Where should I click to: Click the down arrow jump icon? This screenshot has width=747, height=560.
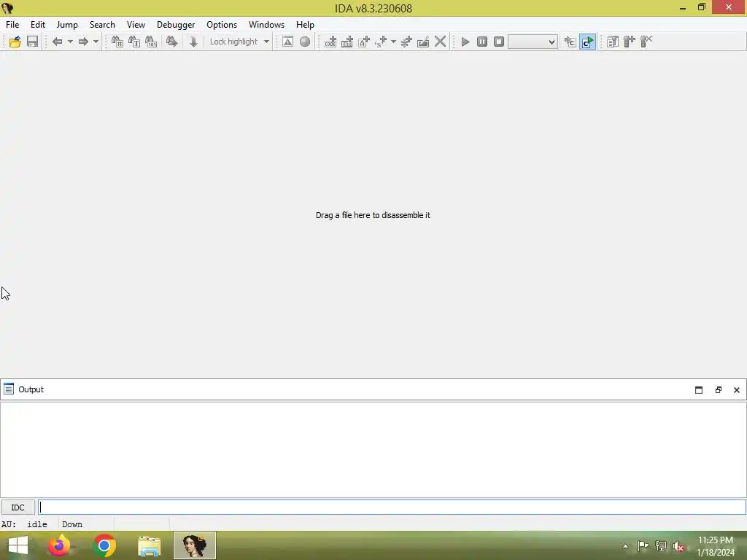coord(193,42)
